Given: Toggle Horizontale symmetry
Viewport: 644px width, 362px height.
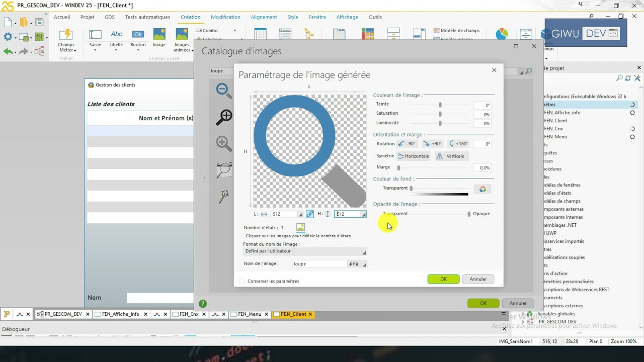Looking at the screenshot, I should tap(413, 156).
